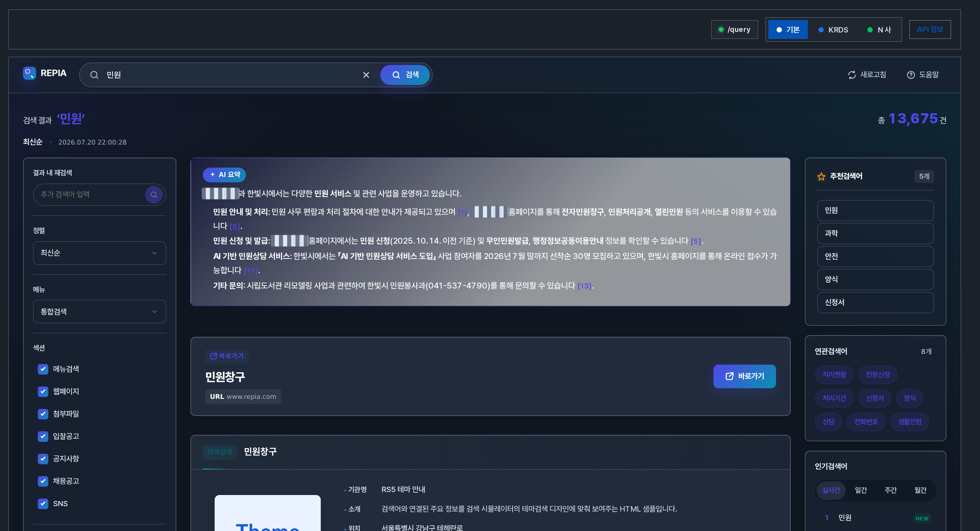Open the 정렬 최신순 dropdown
Viewport: 980px width, 531px height.
(99, 253)
